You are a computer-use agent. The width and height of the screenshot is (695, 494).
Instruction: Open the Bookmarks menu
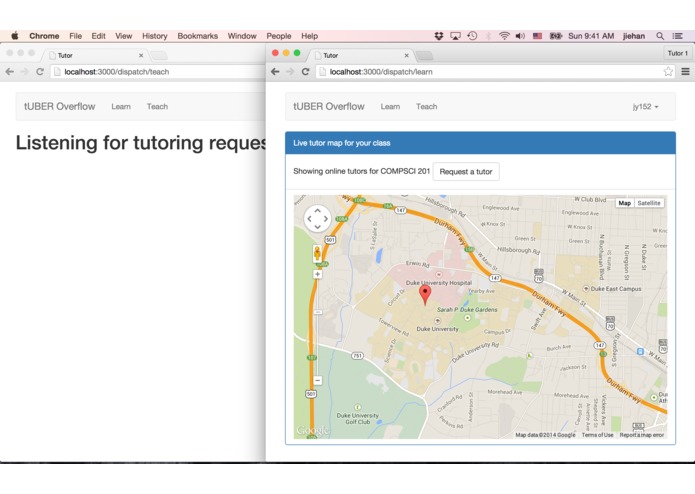pos(198,36)
